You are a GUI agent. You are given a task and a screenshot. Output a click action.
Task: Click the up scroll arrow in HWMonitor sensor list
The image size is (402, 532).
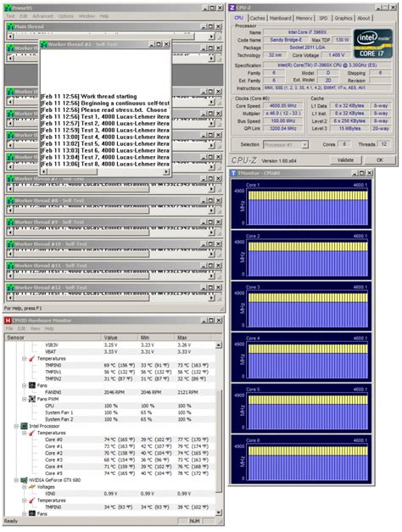pyautogui.click(x=219, y=345)
